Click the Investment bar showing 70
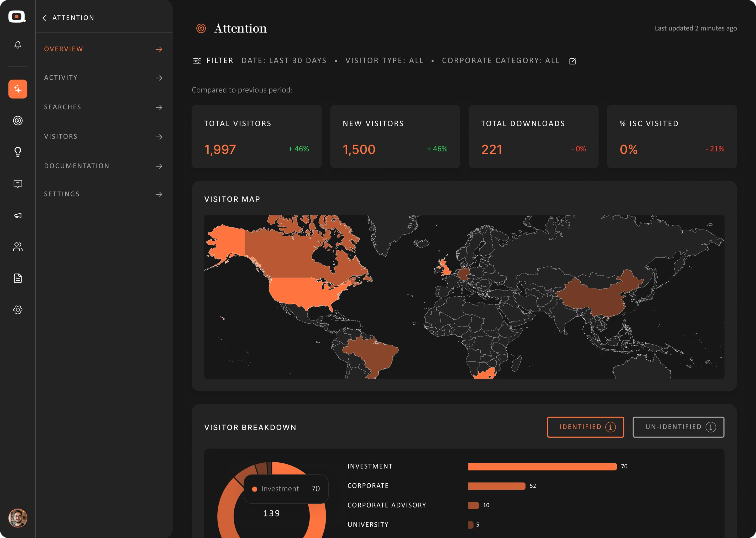Image resolution: width=756 pixels, height=538 pixels. [542, 467]
